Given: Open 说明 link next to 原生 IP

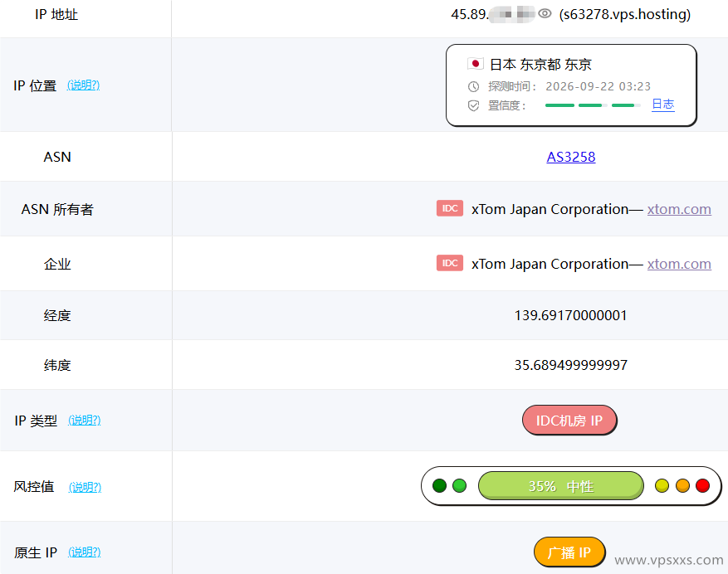Looking at the screenshot, I should [x=85, y=552].
